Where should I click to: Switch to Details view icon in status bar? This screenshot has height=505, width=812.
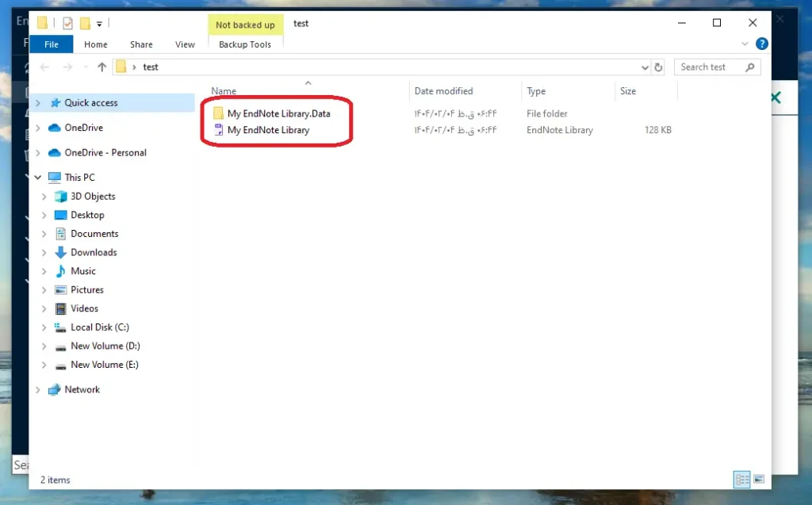point(741,479)
